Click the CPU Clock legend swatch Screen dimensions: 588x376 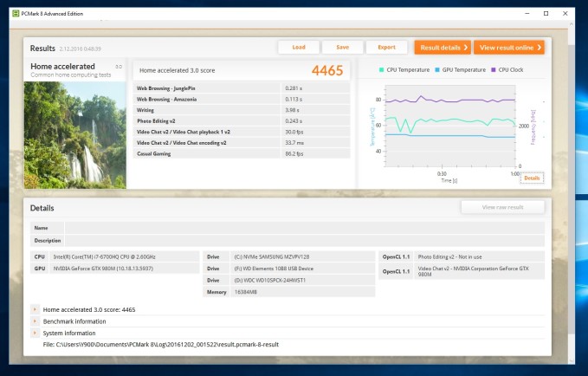click(494, 70)
